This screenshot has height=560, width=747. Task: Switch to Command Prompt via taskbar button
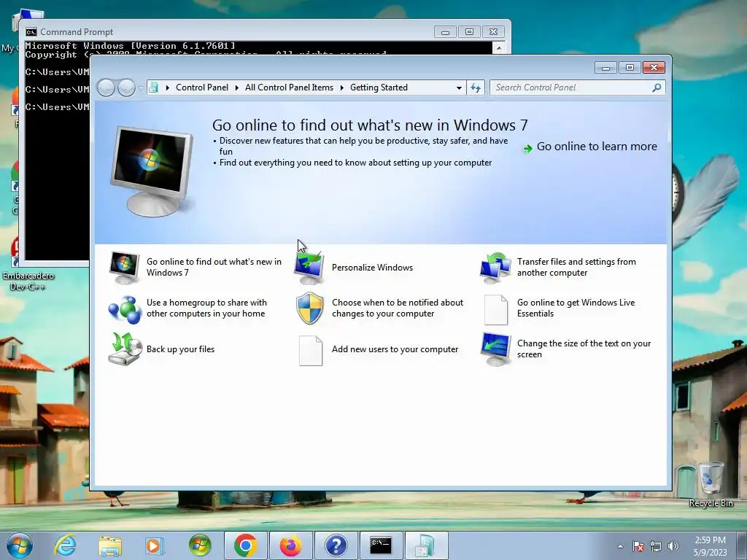[381, 545]
